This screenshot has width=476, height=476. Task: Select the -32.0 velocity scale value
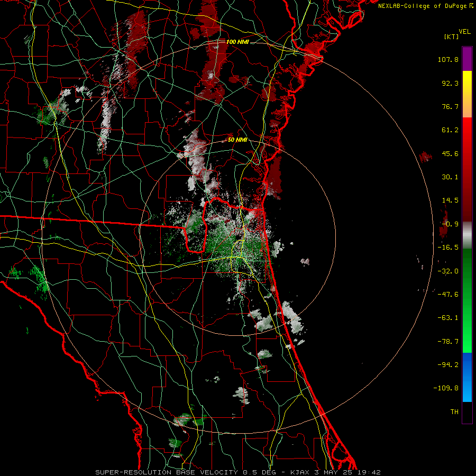click(448, 271)
